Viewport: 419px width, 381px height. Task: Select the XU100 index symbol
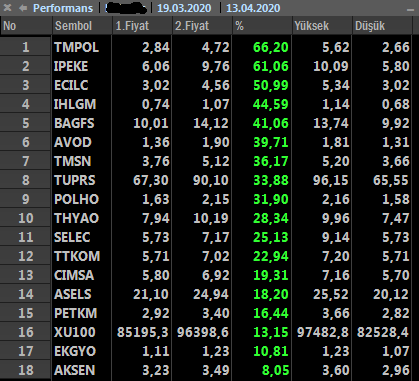[75, 332]
